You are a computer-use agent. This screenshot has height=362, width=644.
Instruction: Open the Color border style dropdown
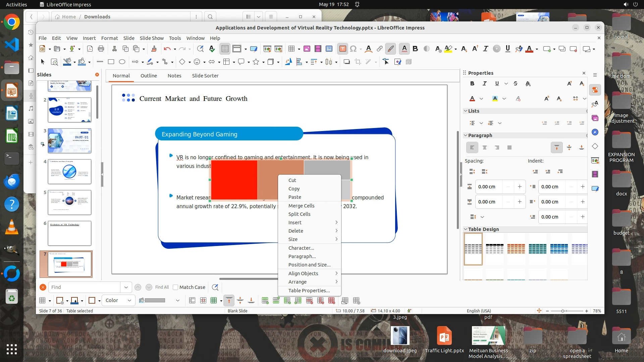pyautogui.click(x=118, y=301)
